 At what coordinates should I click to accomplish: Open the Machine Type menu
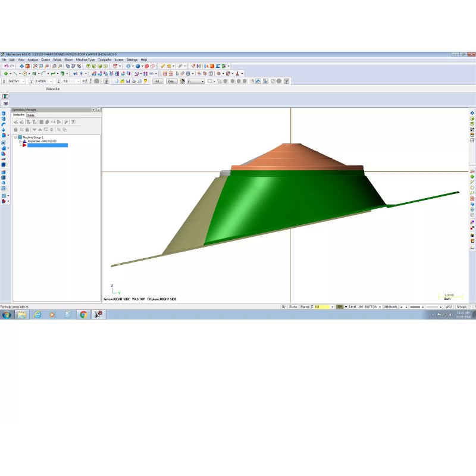85,60
